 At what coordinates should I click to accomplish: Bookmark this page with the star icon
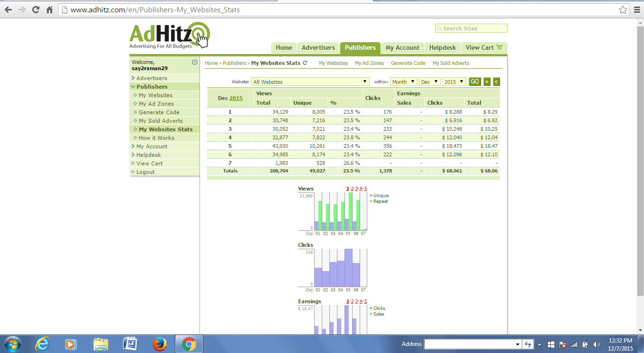pos(623,9)
